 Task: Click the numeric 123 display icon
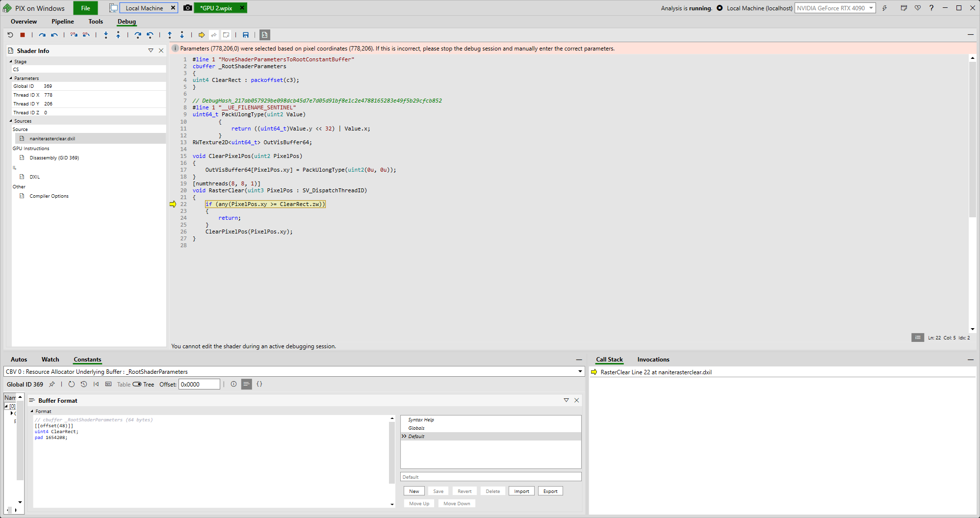tap(108, 384)
